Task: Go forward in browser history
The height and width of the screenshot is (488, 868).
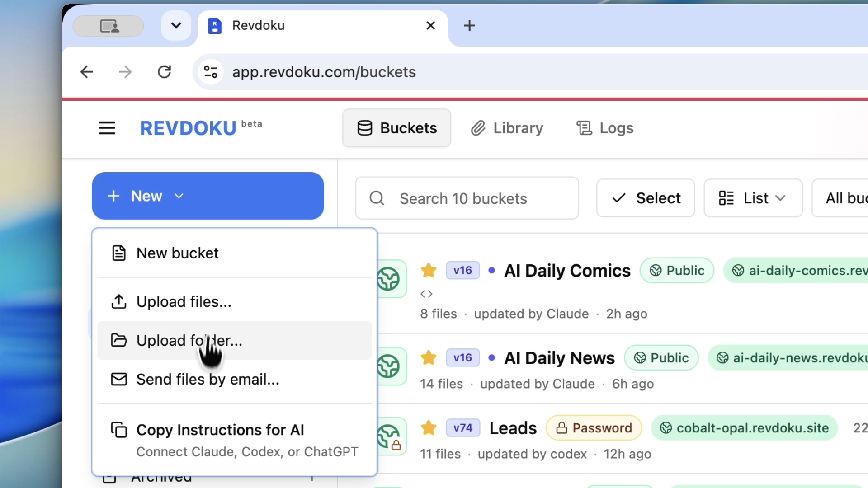Action: click(125, 72)
